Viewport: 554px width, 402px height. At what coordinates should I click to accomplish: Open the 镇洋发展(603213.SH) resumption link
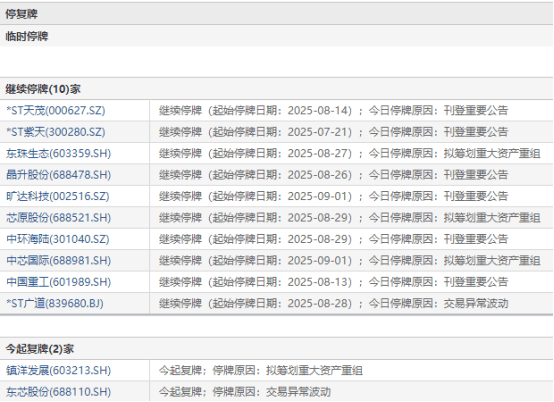[x=59, y=370]
